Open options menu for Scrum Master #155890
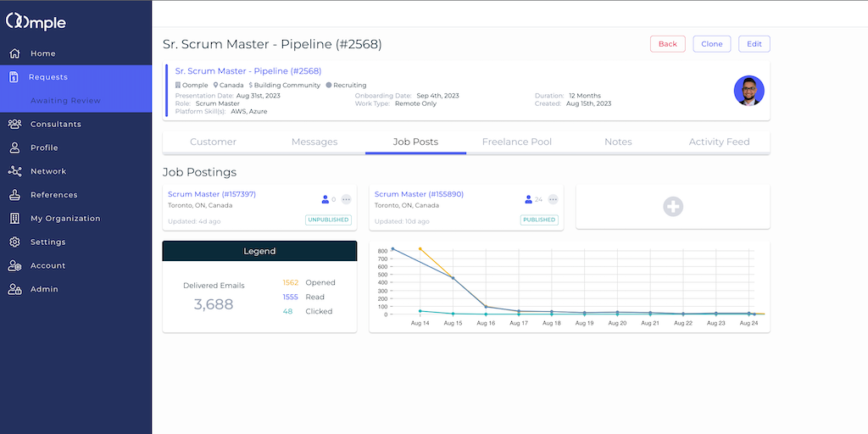Screen dimensions: 868x434 click(553, 199)
